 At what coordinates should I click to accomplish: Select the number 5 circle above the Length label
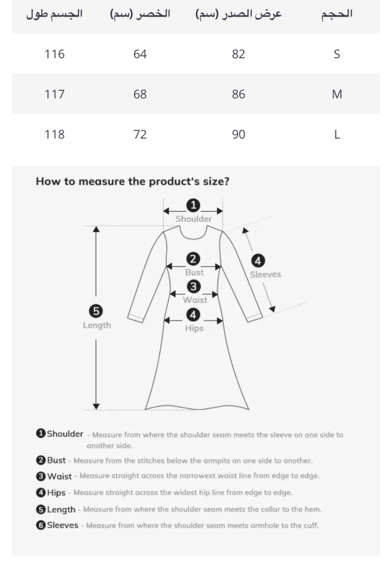[x=96, y=311]
